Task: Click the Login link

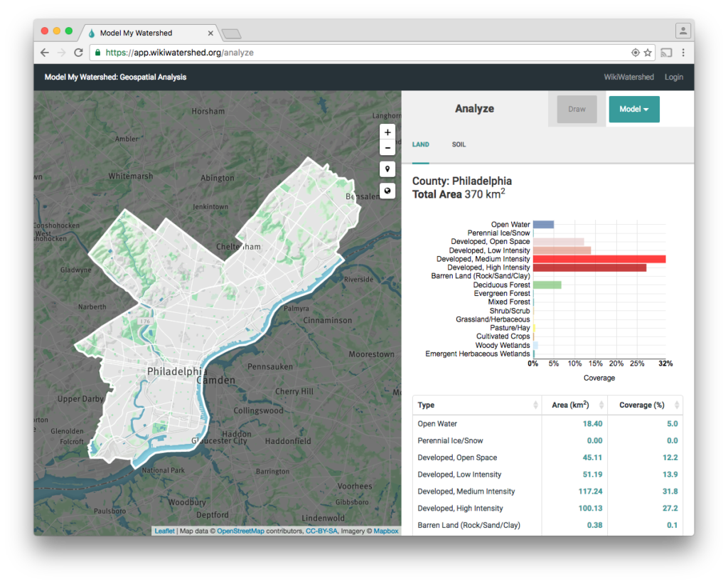Action: [x=673, y=77]
